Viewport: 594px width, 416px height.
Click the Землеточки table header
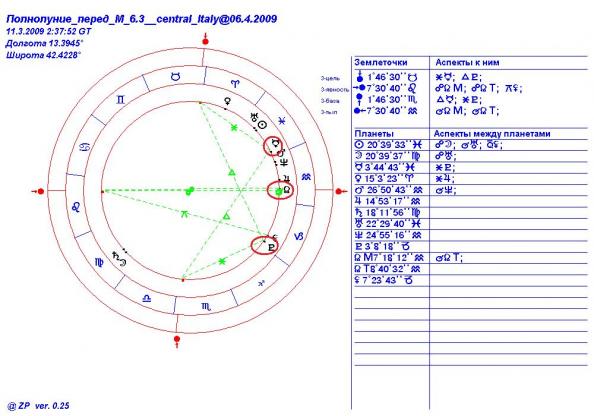click(381, 63)
